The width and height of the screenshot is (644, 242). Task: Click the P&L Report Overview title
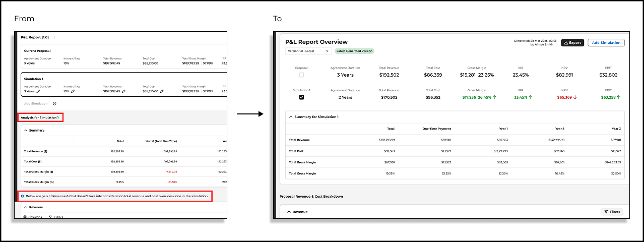coord(316,42)
